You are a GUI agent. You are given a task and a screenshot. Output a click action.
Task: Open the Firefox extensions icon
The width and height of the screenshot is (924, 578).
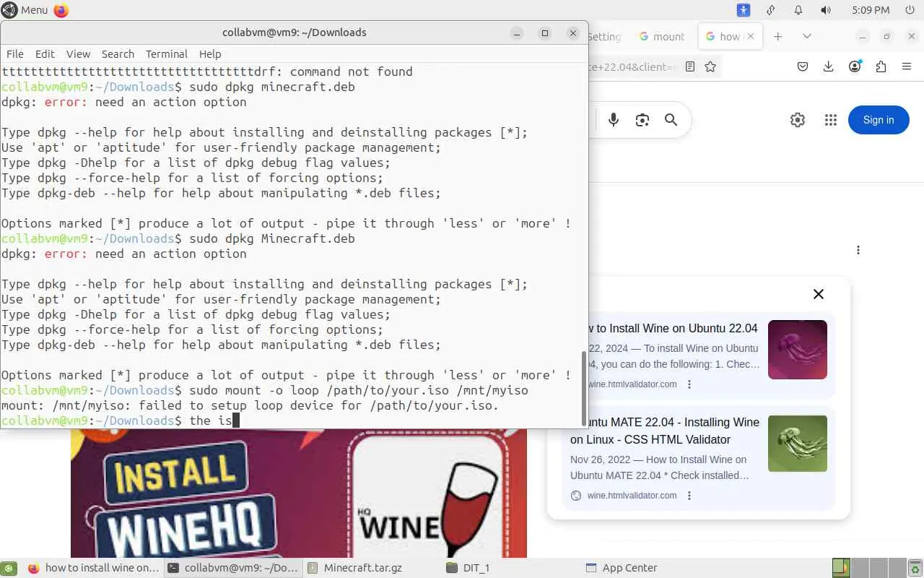pyautogui.click(x=881, y=66)
